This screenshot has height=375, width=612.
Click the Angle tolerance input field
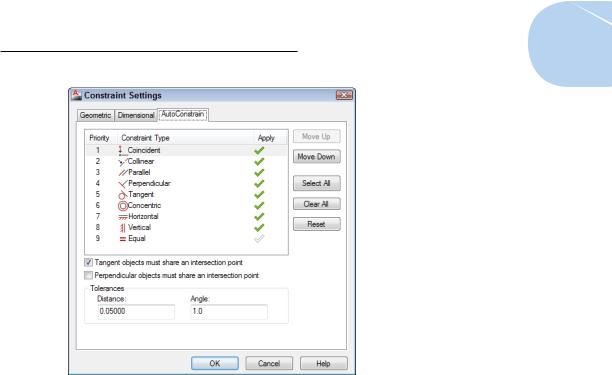(x=229, y=312)
